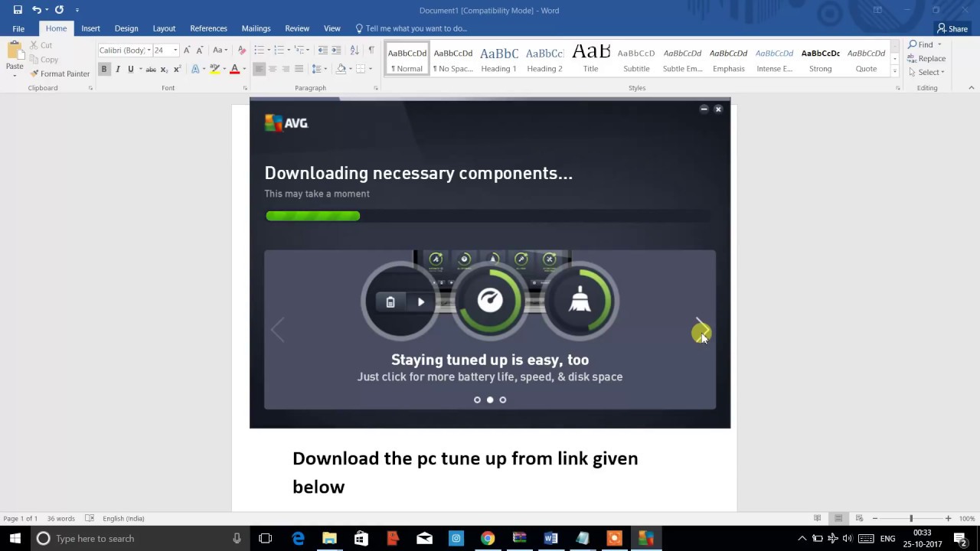980x551 pixels.
Task: Click the Sort A-Z icon
Action: pyautogui.click(x=354, y=50)
